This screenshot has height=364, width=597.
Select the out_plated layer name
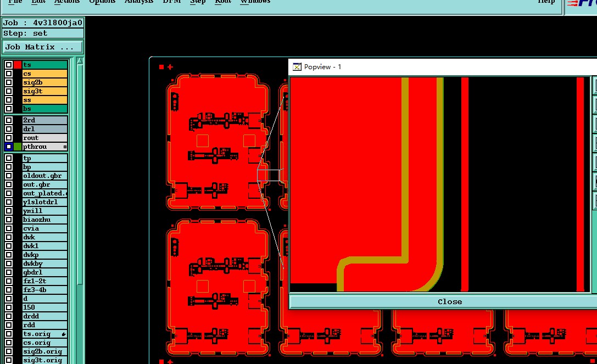tap(44, 193)
